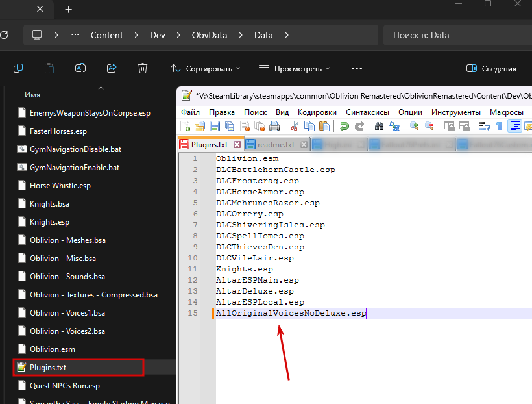Open the Правка menu
532x404 pixels.
(x=221, y=112)
